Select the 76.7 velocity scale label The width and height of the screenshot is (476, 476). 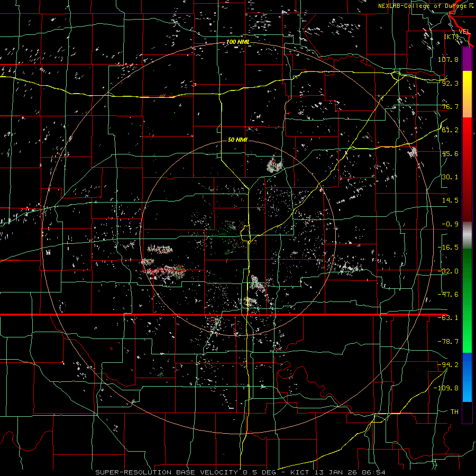[x=450, y=106]
